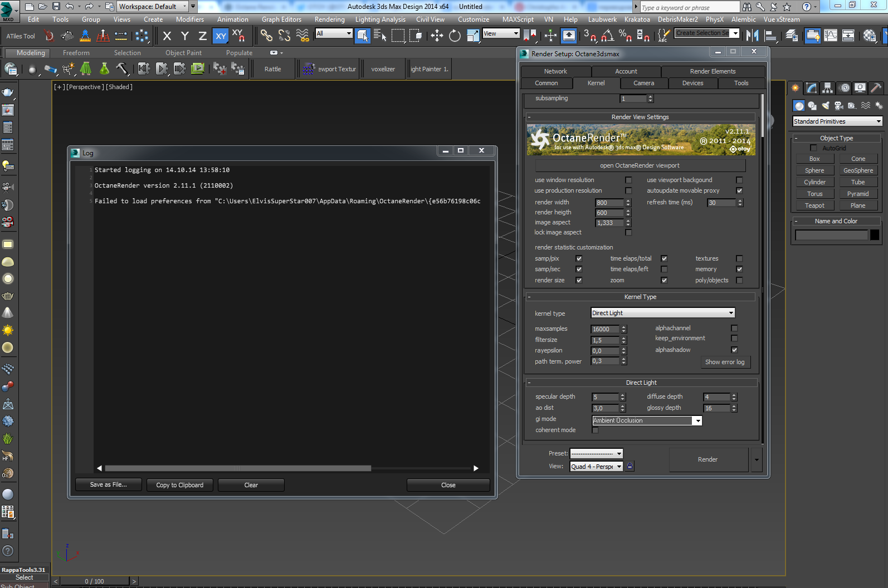Click the Save File icon in title bar
Viewport: 888px width, 588px height.
pos(56,7)
